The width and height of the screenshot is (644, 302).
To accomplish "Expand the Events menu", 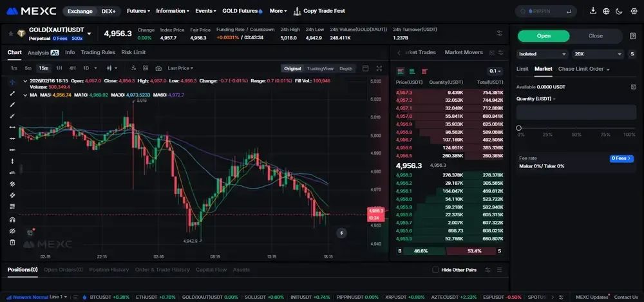I will click(x=205, y=11).
